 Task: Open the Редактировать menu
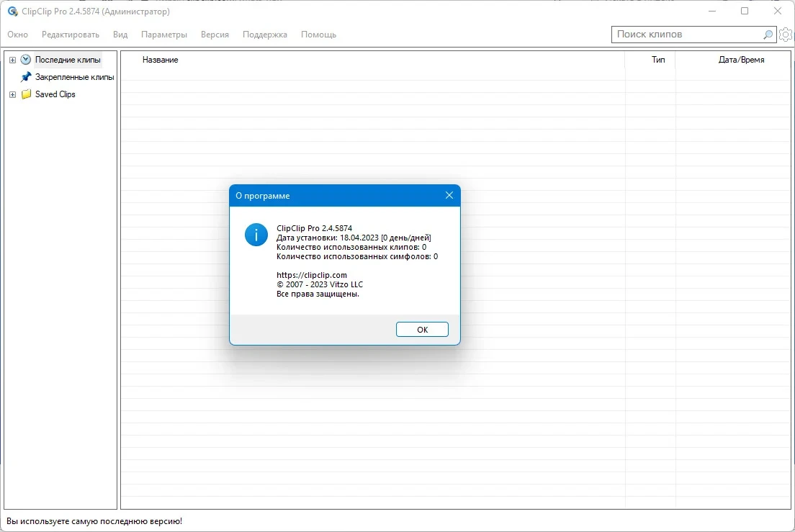tap(71, 35)
